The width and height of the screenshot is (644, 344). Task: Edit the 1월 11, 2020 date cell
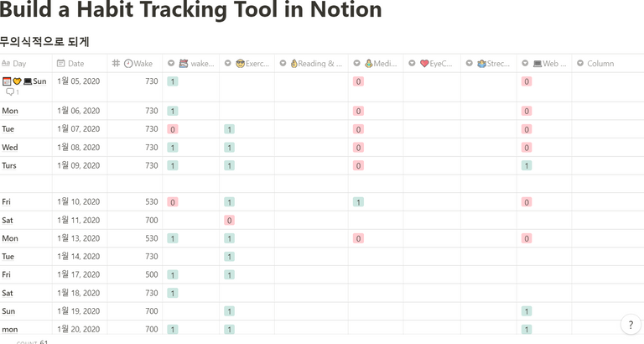coord(80,221)
